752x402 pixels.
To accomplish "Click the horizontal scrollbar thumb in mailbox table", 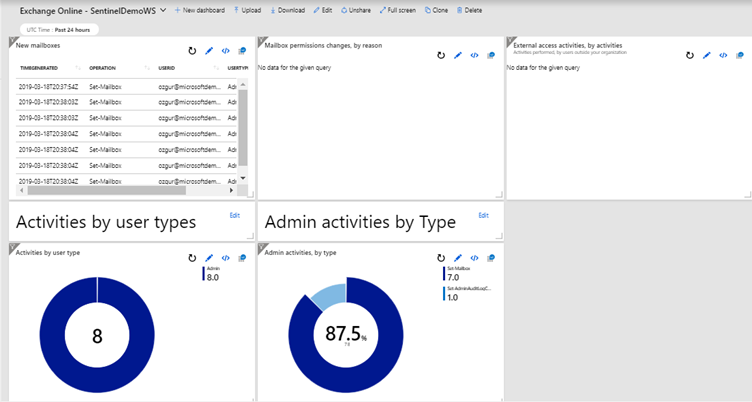I will (106, 190).
